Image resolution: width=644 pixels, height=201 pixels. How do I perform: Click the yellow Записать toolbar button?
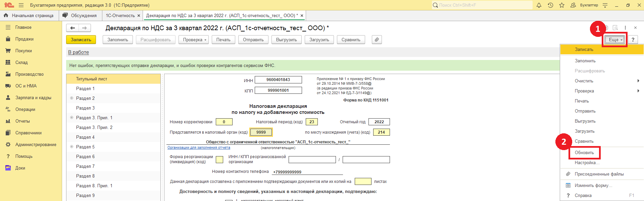pyautogui.click(x=81, y=40)
